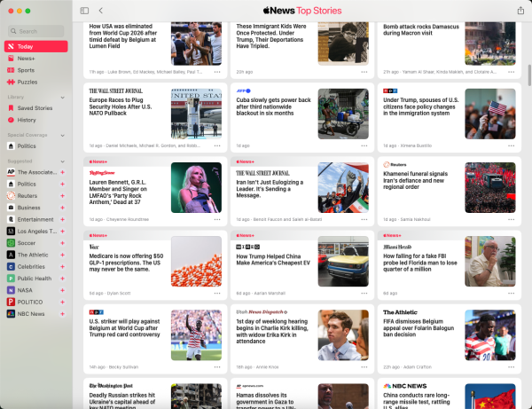This screenshot has height=409, width=532.
Task: Open History in Library
Action: pyautogui.click(x=36, y=120)
